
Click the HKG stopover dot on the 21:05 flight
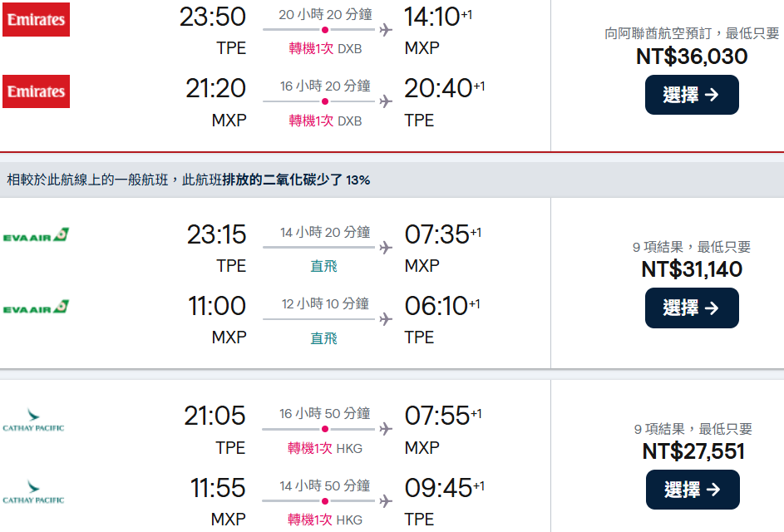(x=323, y=429)
